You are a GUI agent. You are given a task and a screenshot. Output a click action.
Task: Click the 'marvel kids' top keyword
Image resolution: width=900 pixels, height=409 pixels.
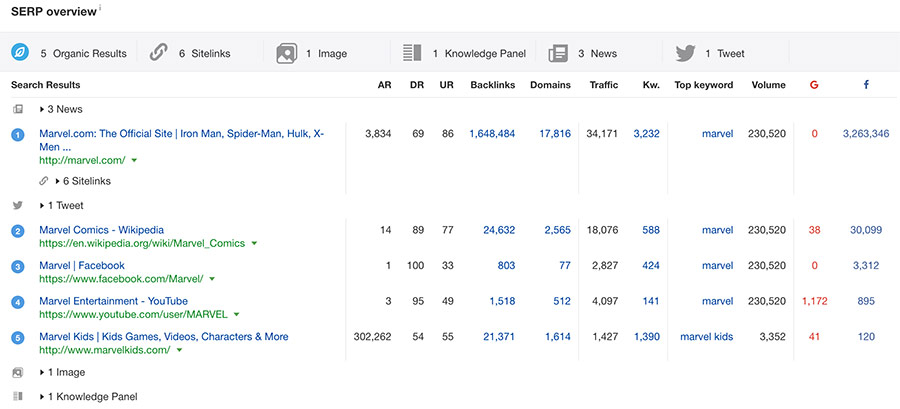click(x=706, y=337)
